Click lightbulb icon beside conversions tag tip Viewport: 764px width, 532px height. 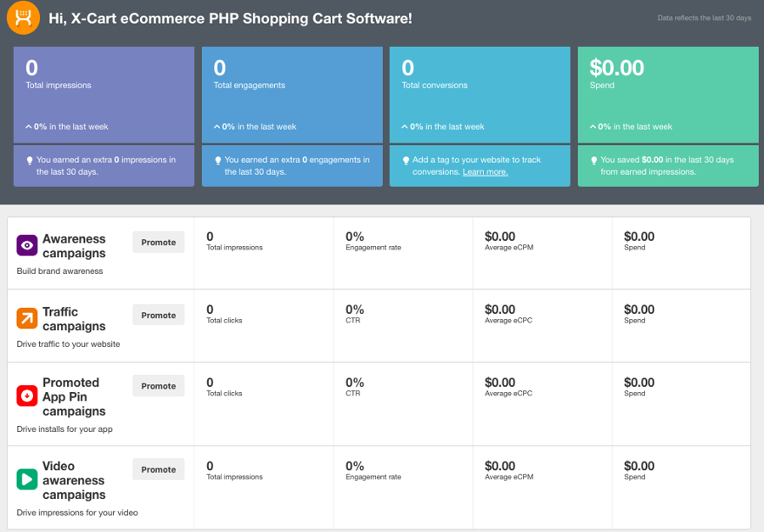[406, 160]
